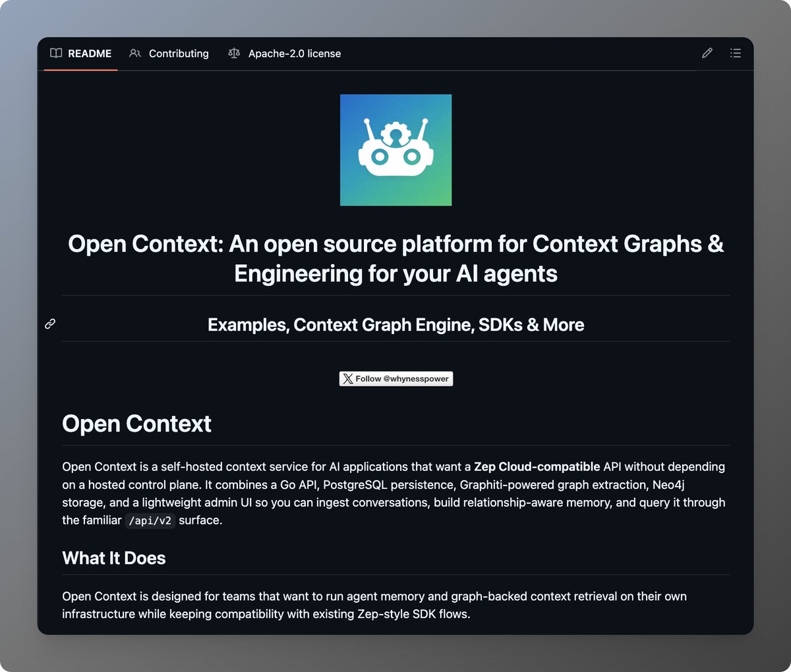The width and height of the screenshot is (791, 672).
Task: Click the 'existing Zep-style SDK flows' text
Action: (x=393, y=614)
